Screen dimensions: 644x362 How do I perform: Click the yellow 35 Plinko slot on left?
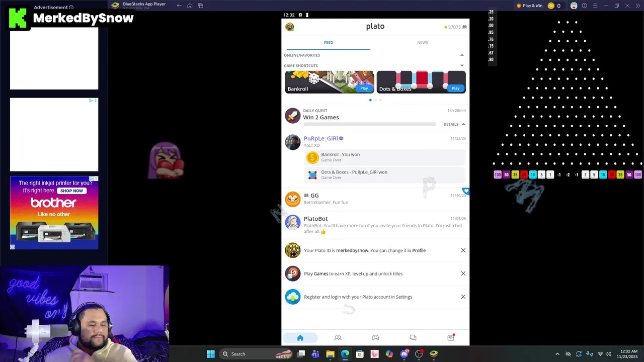coord(515,174)
